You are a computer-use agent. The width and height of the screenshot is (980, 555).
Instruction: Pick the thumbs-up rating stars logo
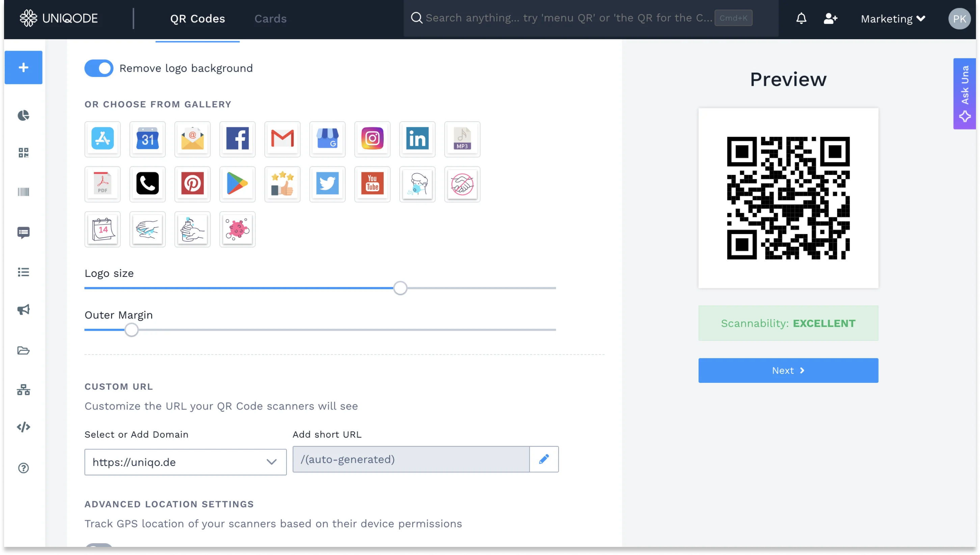(282, 184)
